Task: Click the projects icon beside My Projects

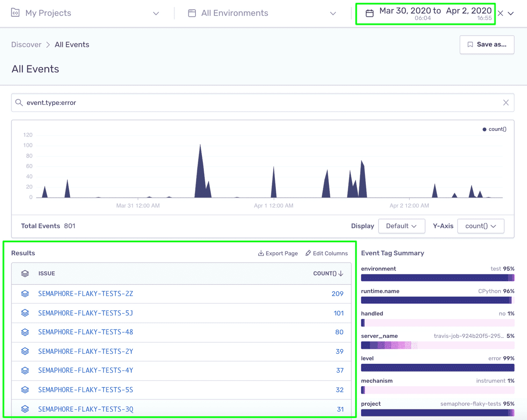Action: pyautogui.click(x=15, y=13)
